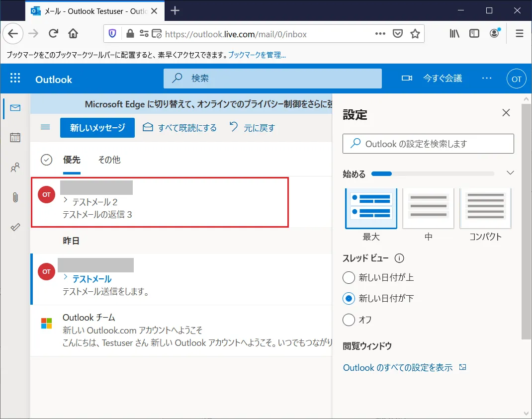The width and height of the screenshot is (532, 419).
Task: Switch to the 優先 focused tab
Action: 72,160
